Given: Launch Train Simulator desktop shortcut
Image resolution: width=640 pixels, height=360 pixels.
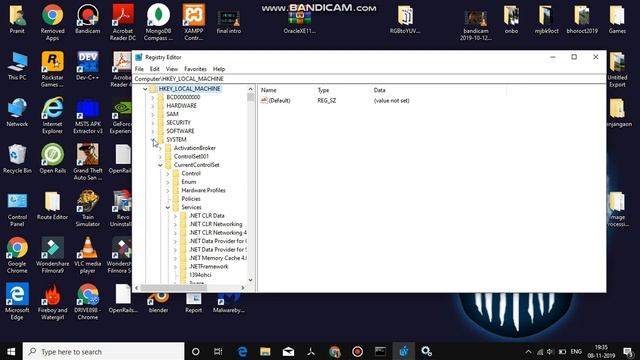Looking at the screenshot, I should click(x=87, y=209).
